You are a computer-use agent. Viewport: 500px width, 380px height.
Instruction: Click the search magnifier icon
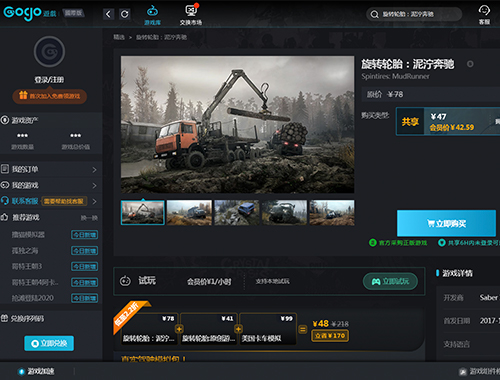(374, 14)
